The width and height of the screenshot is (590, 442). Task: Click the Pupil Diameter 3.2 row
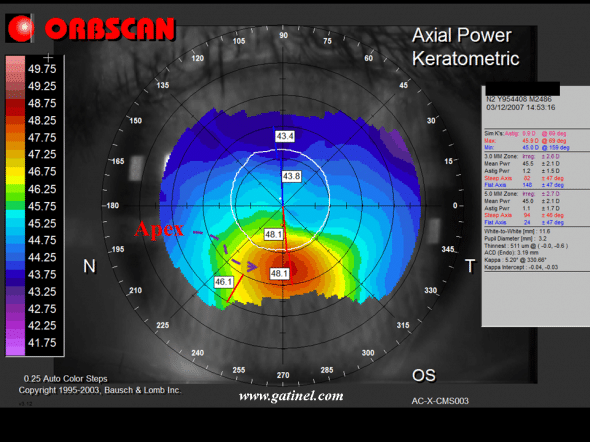(515, 238)
